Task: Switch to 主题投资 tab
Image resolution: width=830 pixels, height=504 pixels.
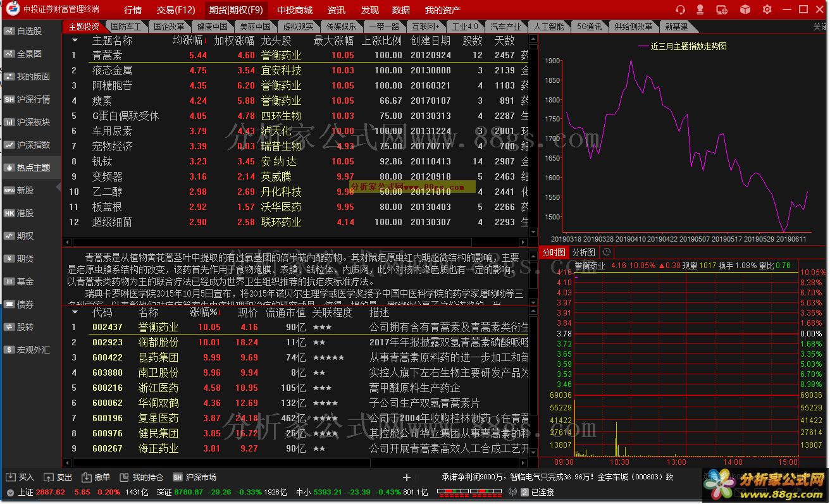Action: (x=84, y=27)
